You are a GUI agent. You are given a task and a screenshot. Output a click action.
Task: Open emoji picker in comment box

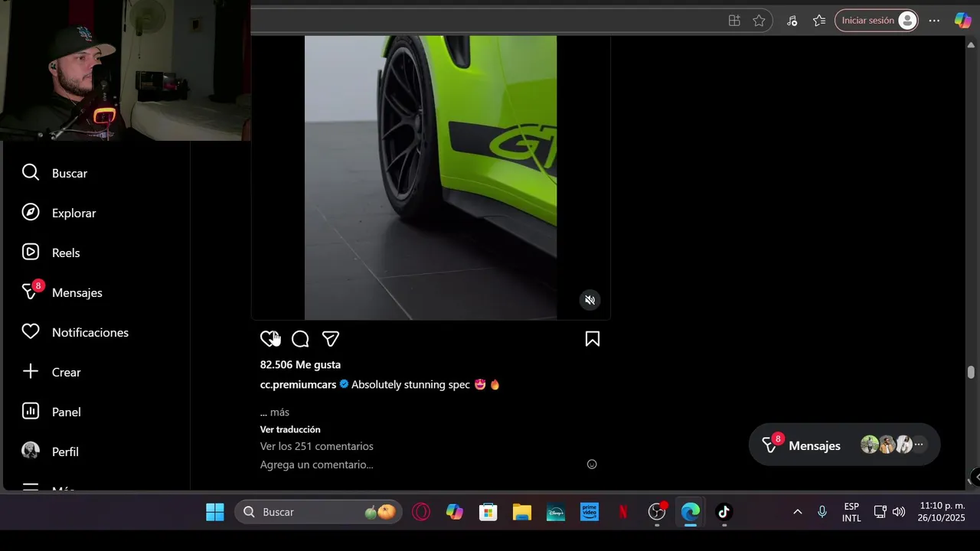pos(592,465)
